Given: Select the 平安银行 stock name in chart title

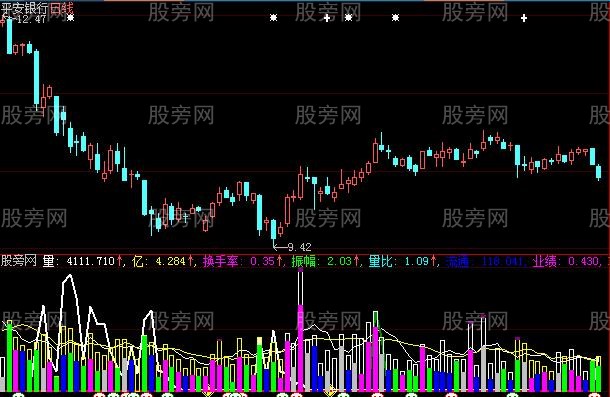Looking at the screenshot, I should 25,8.
